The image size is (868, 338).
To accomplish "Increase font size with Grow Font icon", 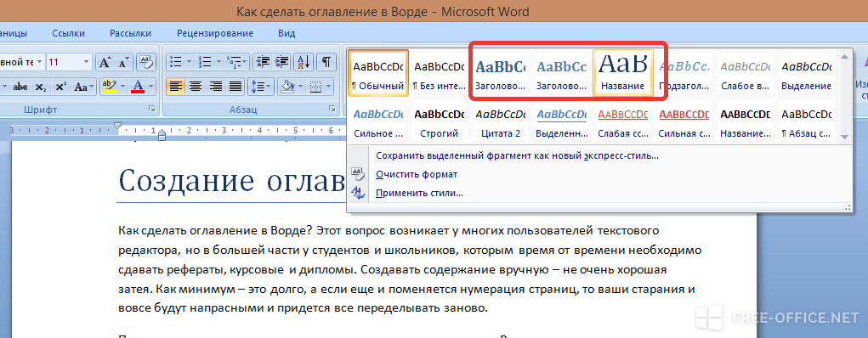I will pos(104,62).
